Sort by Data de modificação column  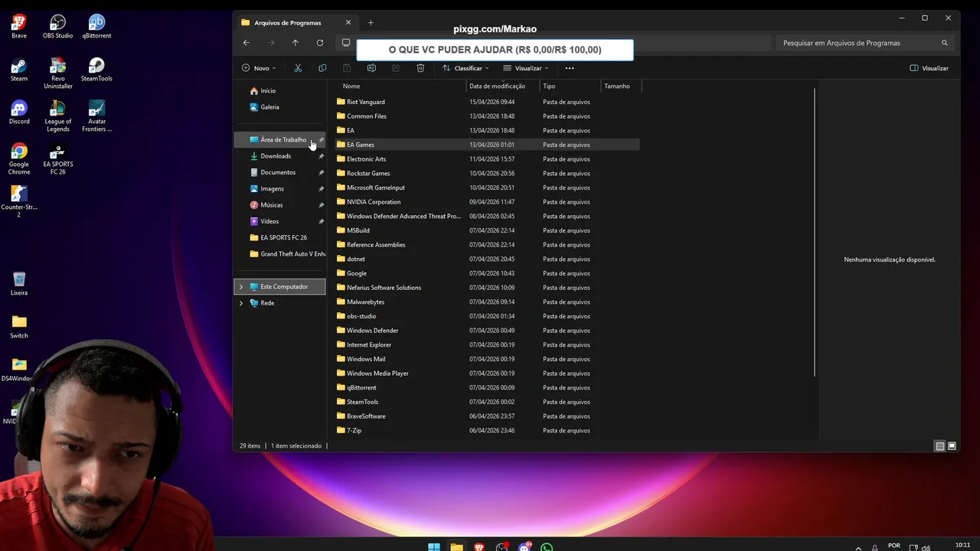(497, 86)
